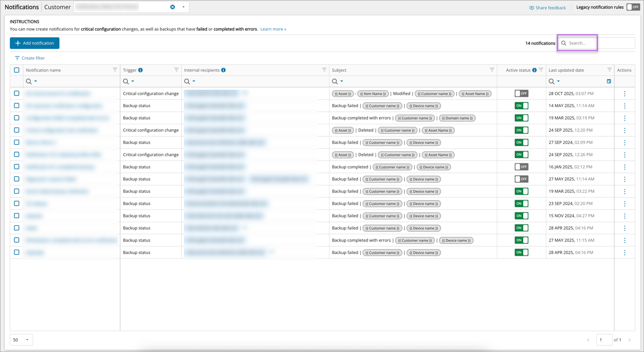Click the Add notification button
This screenshot has height=352, width=644.
pyautogui.click(x=34, y=43)
